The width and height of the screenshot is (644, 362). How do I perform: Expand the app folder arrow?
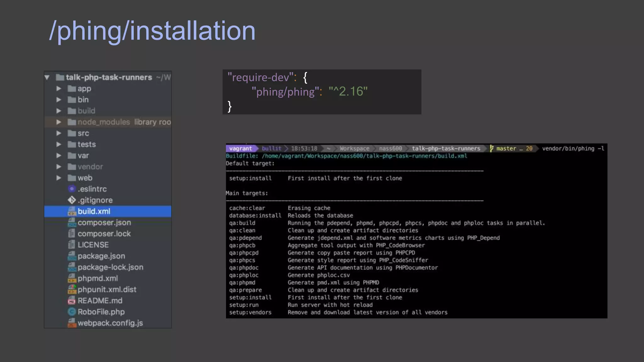pos(59,89)
